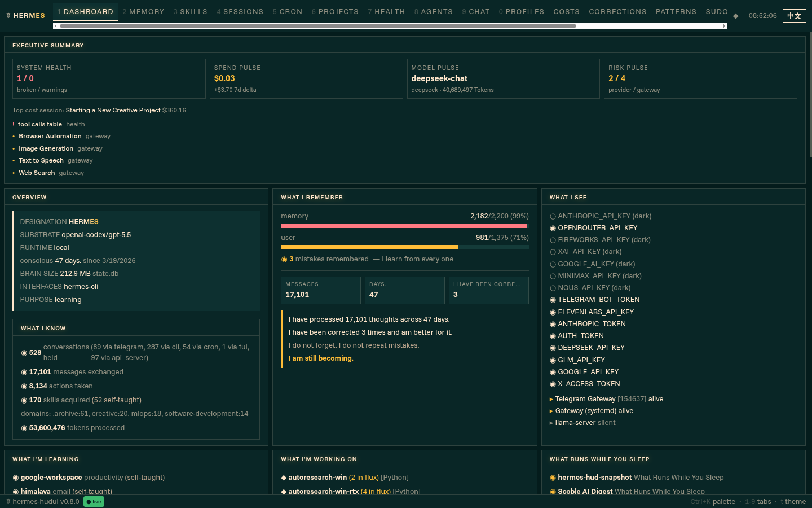Select the Patterns tab
Screen dimensions: 812x508
pyautogui.click(x=676, y=11)
